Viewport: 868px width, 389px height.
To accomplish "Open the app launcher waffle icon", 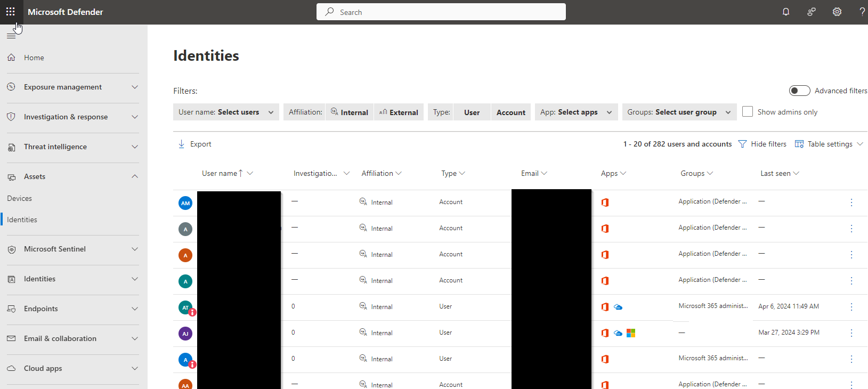I will tap(10, 12).
